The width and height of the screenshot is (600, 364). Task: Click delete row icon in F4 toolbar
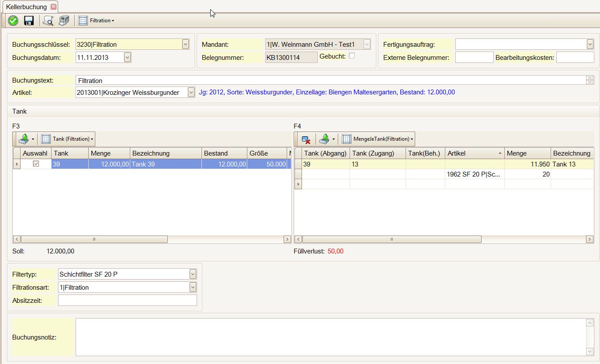pyautogui.click(x=306, y=139)
